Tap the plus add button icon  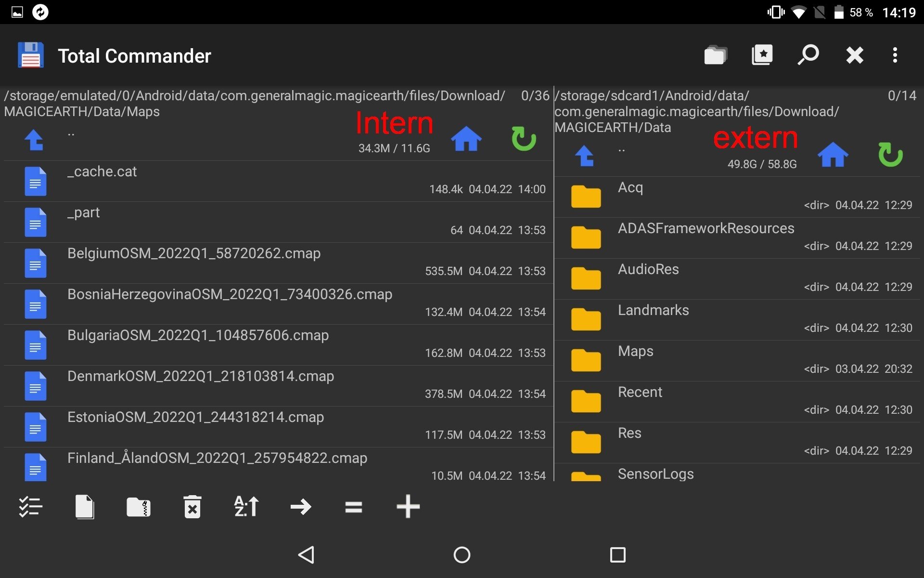pos(408,507)
